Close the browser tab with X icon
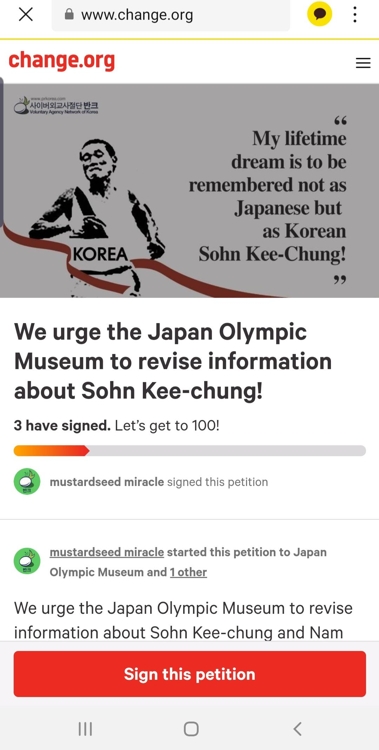 click(x=25, y=15)
